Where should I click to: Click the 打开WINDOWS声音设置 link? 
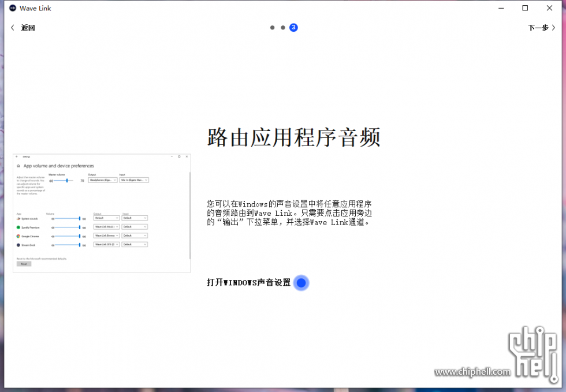tap(248, 282)
